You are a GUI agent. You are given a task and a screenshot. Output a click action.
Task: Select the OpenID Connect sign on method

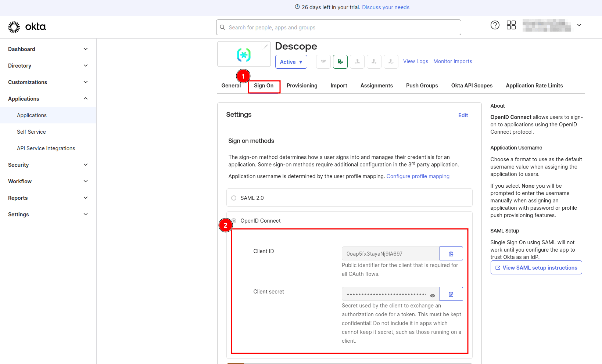[234, 221]
